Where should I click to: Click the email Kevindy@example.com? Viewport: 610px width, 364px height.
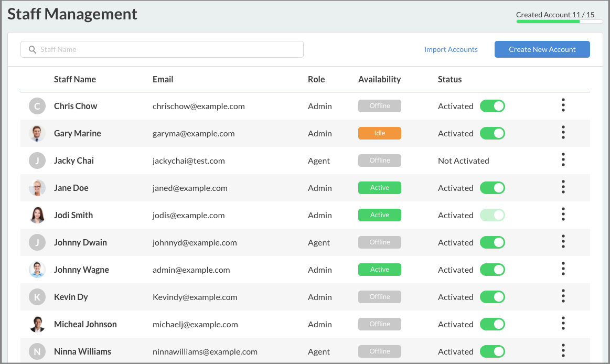(x=195, y=297)
